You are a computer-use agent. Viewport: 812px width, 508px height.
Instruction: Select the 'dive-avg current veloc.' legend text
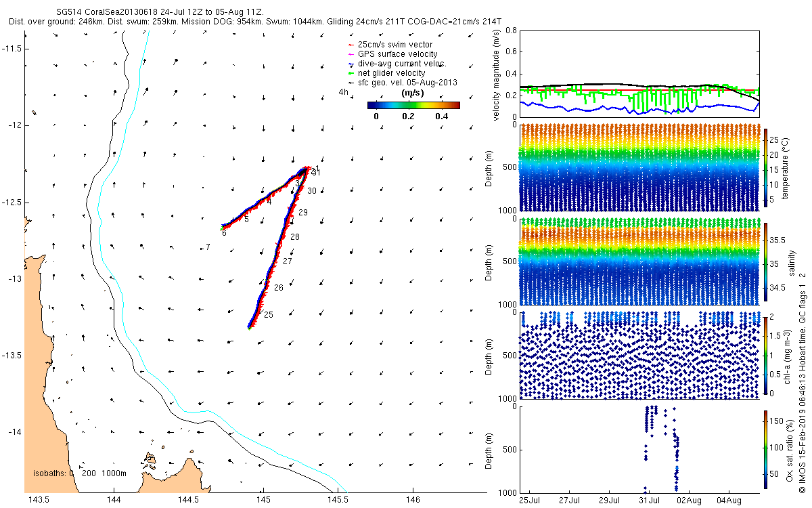(x=402, y=64)
